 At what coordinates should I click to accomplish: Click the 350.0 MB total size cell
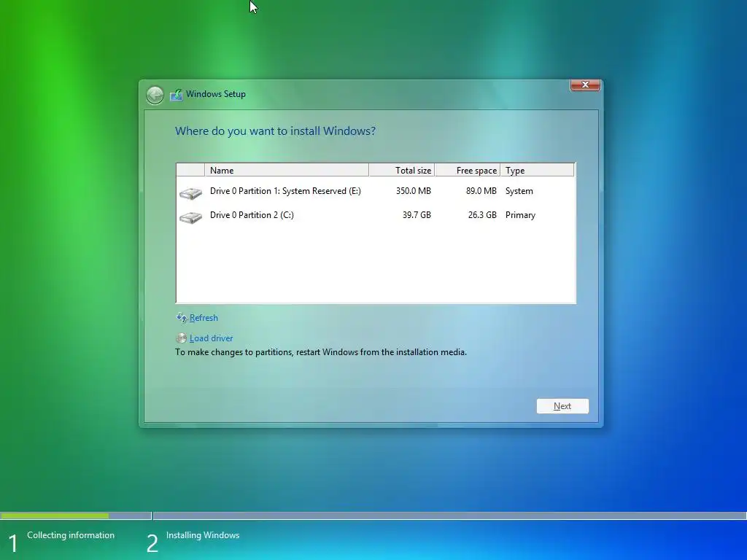(413, 191)
